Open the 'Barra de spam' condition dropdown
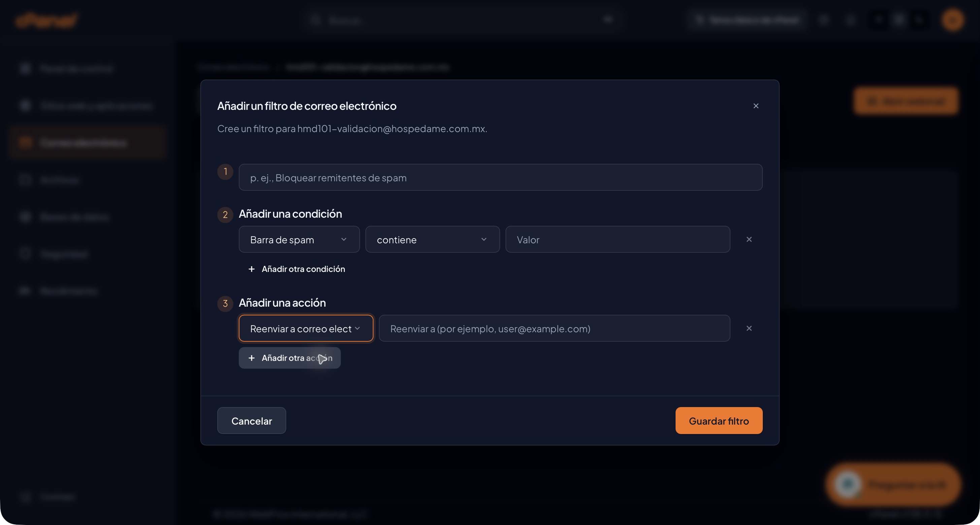The image size is (980, 525). 299,240
